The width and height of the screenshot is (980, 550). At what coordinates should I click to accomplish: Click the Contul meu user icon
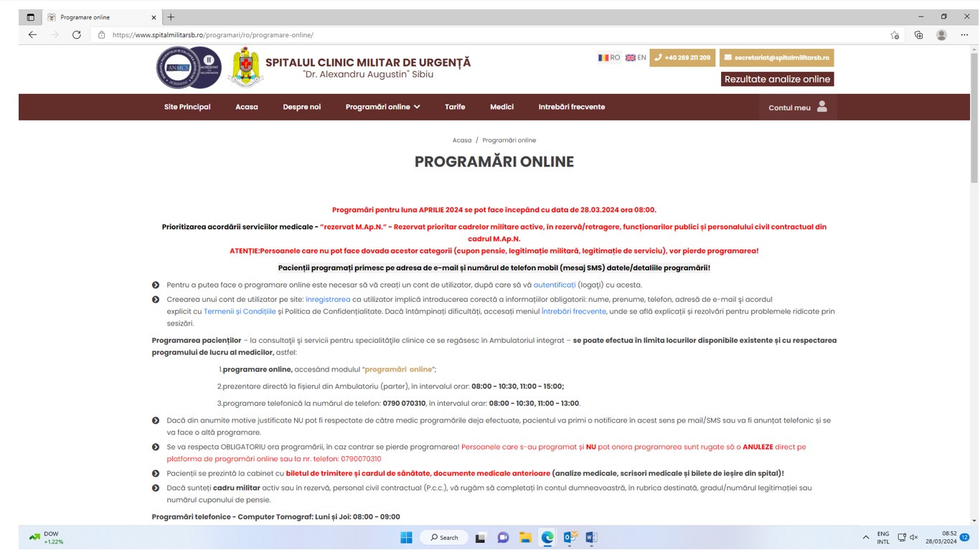(x=821, y=107)
